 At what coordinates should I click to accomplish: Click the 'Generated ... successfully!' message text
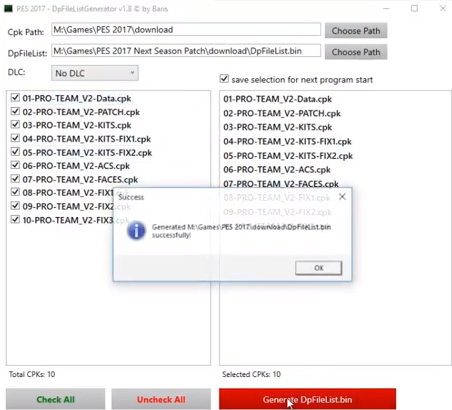(x=241, y=231)
